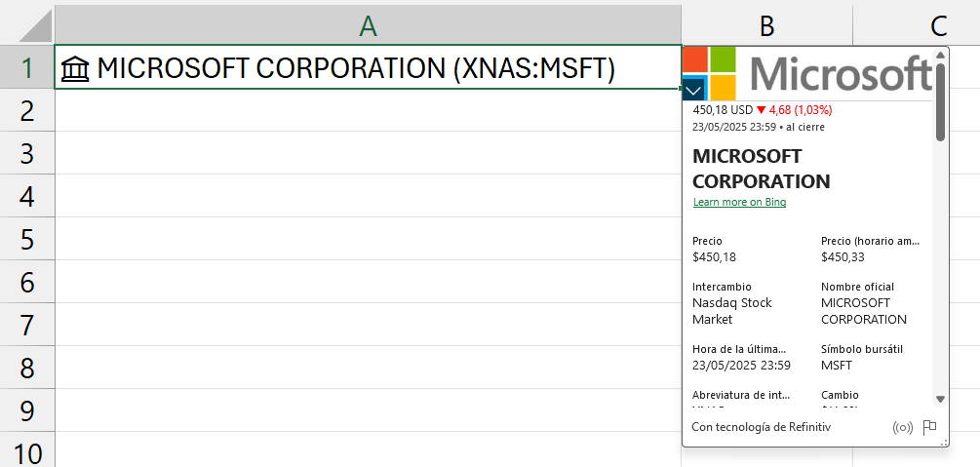Click the Nombre oficial field label
This screenshot has height=467, width=980.
(x=857, y=287)
